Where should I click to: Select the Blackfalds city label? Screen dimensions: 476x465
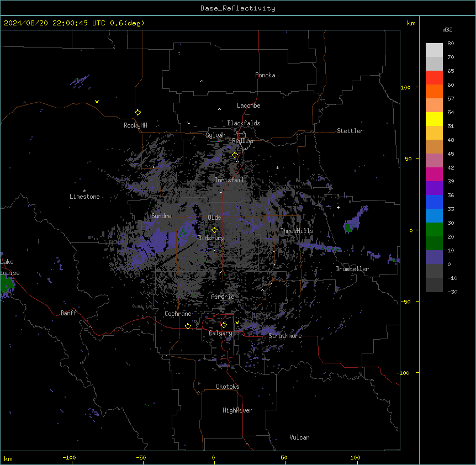(244, 123)
